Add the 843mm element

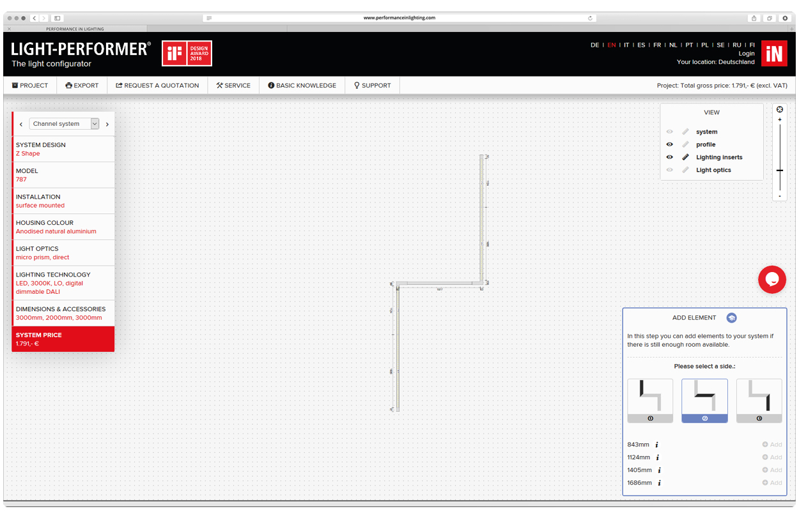[x=772, y=445]
